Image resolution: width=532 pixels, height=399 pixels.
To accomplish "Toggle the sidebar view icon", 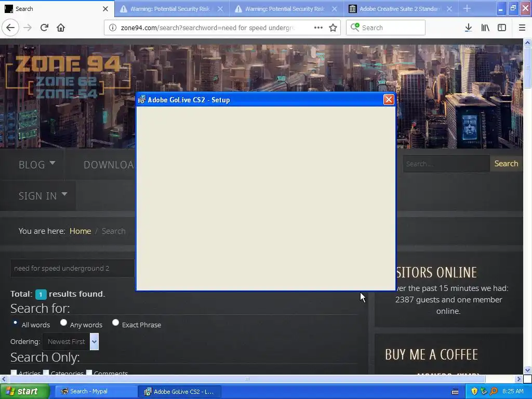I will [502, 28].
